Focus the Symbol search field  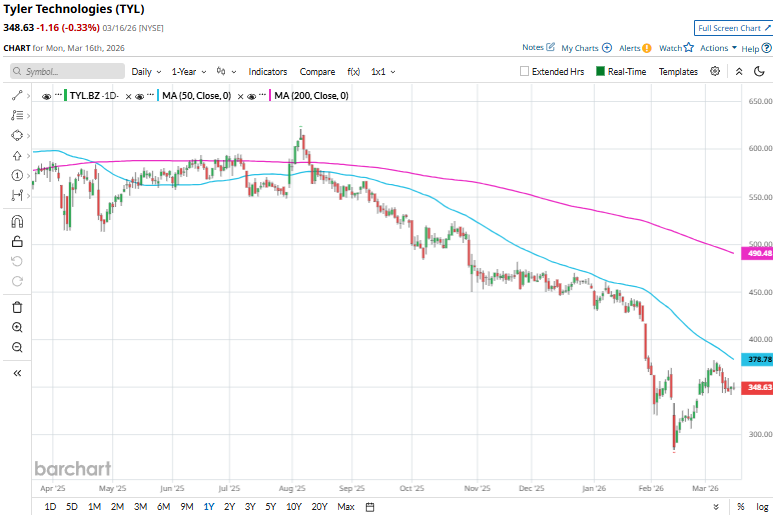click(68, 71)
